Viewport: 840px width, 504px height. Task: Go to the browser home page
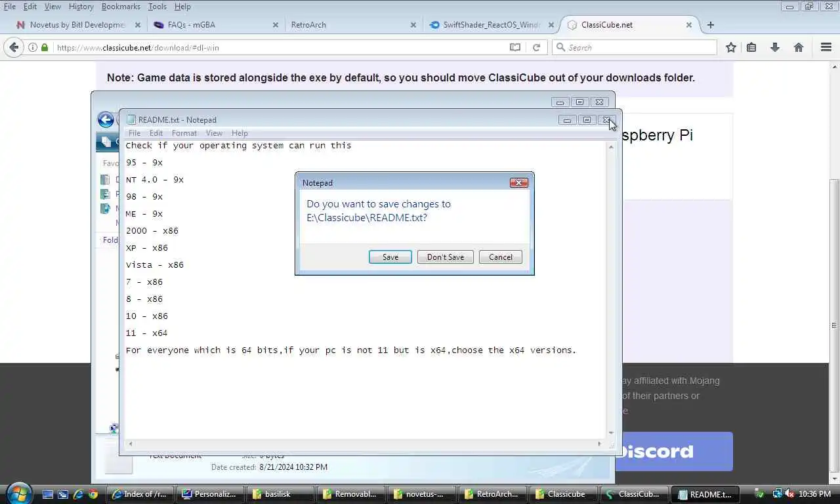tap(799, 47)
